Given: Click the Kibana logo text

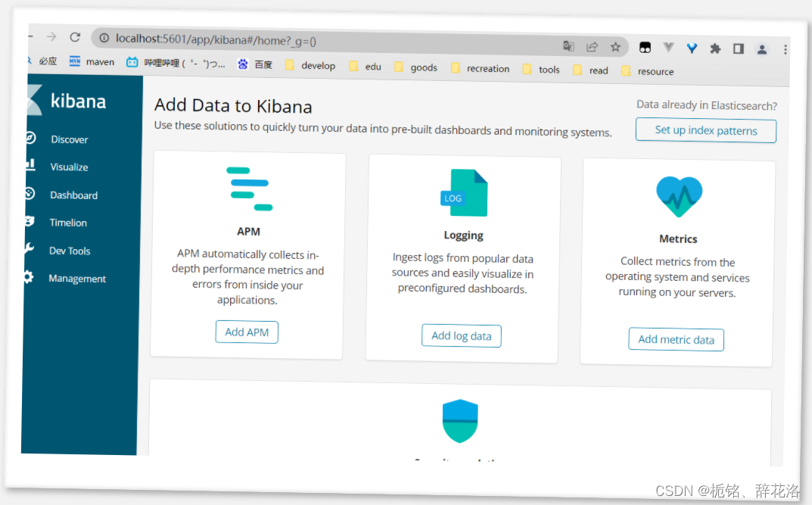Looking at the screenshot, I should (x=78, y=101).
